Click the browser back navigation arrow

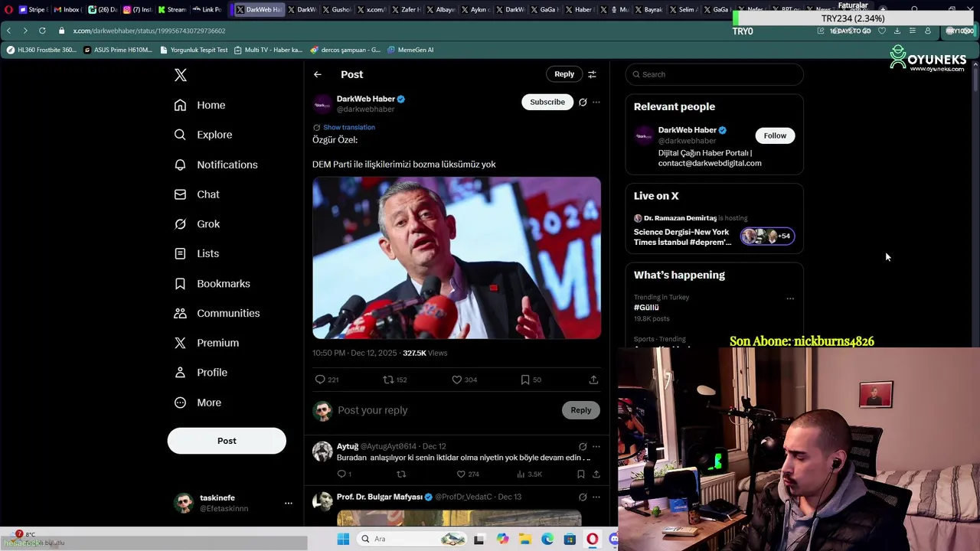[x=8, y=31]
